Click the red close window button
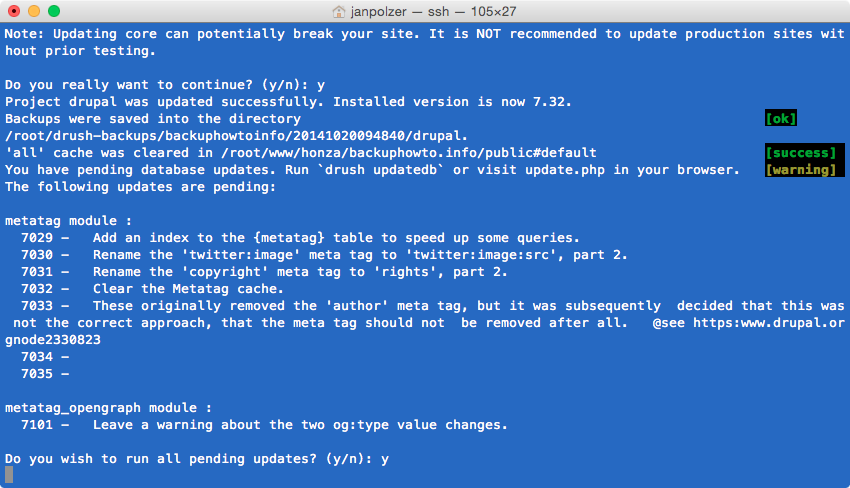850x488 pixels. (x=14, y=11)
